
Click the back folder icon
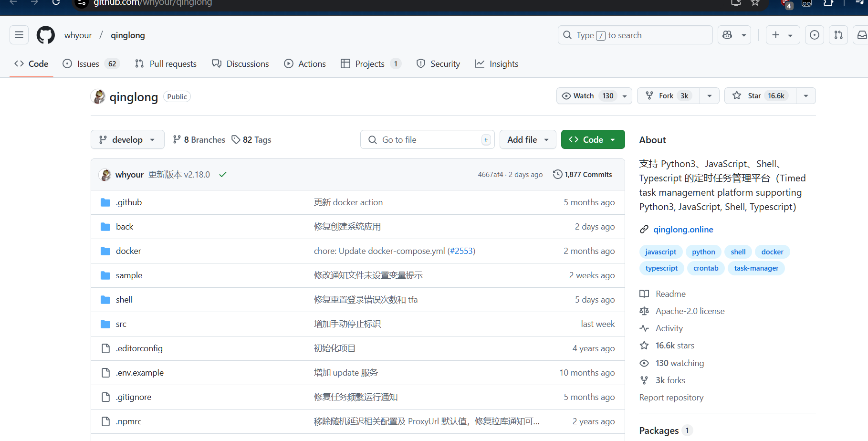click(x=105, y=227)
